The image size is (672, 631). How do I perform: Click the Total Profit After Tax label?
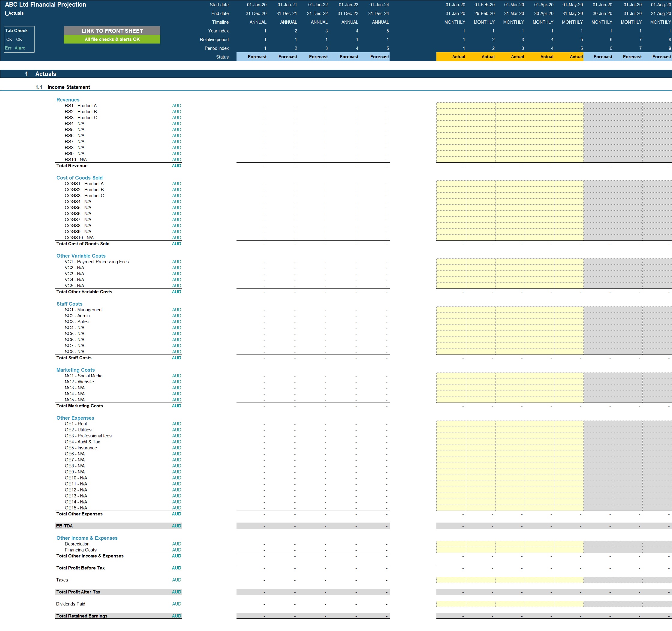78,592
